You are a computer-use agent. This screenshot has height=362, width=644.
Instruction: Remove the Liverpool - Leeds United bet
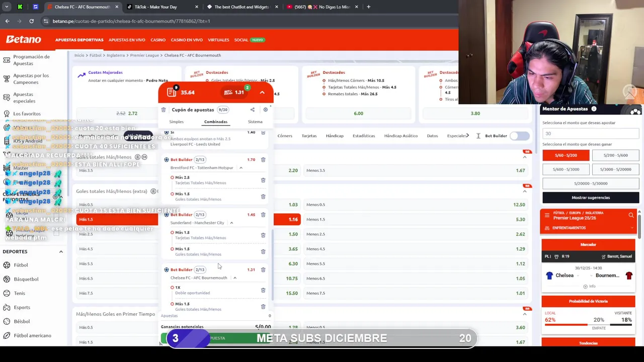(x=263, y=132)
